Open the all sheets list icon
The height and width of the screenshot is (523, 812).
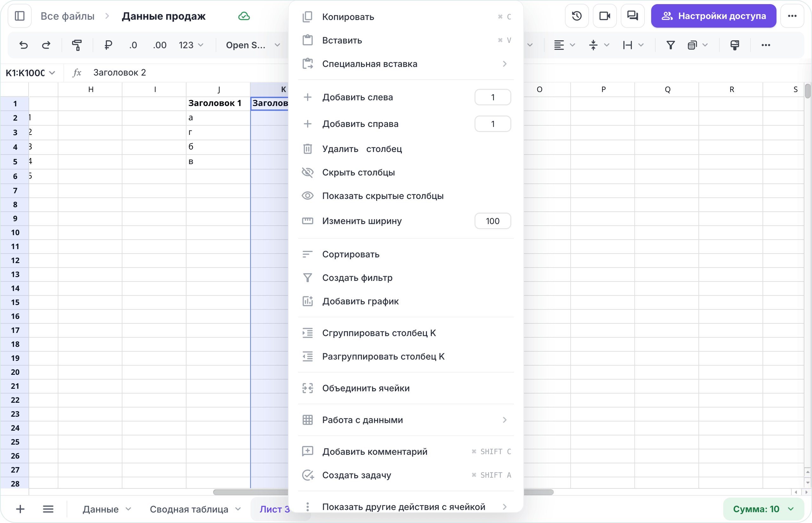(48, 509)
